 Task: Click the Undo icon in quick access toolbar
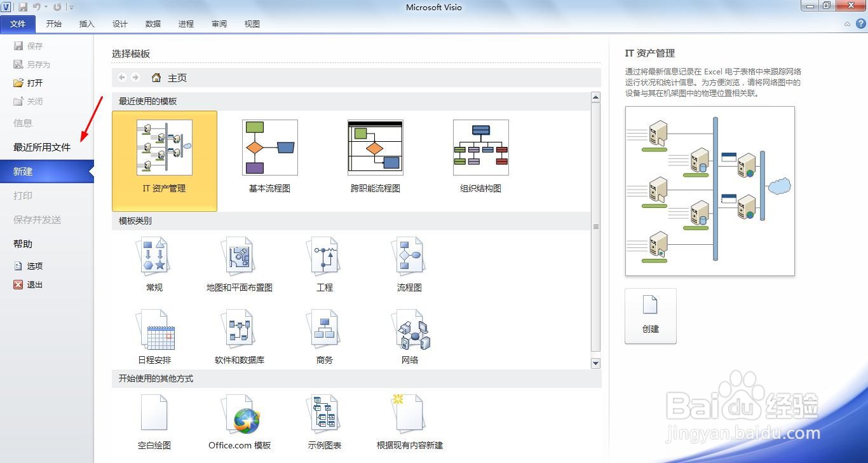click(37, 7)
